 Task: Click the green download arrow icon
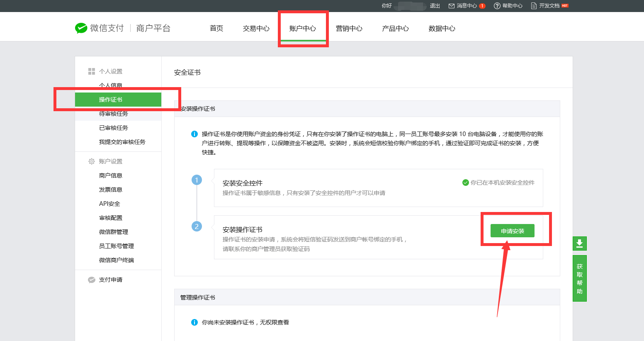tap(579, 244)
